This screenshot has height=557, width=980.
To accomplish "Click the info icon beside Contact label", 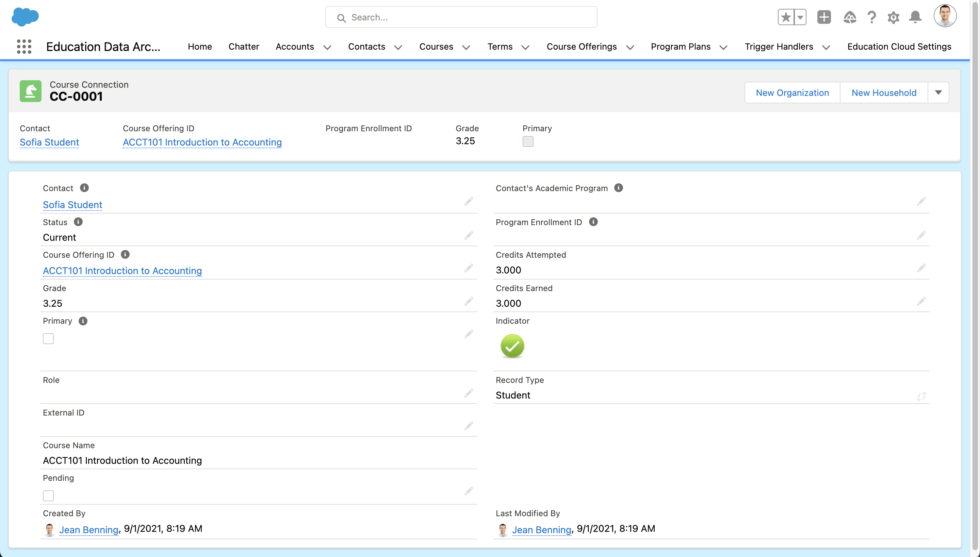I will pos(84,188).
